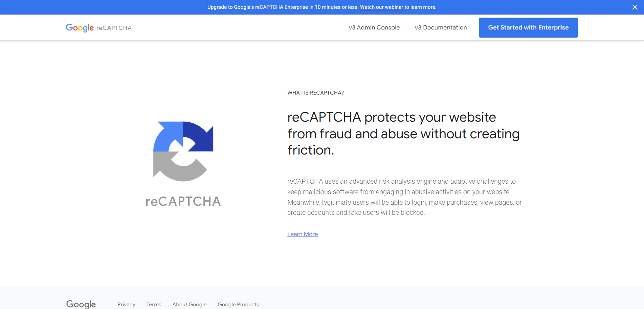Click the 'WHAT IS RECAPTCHA?' label
Screen dimensions: 644x309
[x=315, y=93]
